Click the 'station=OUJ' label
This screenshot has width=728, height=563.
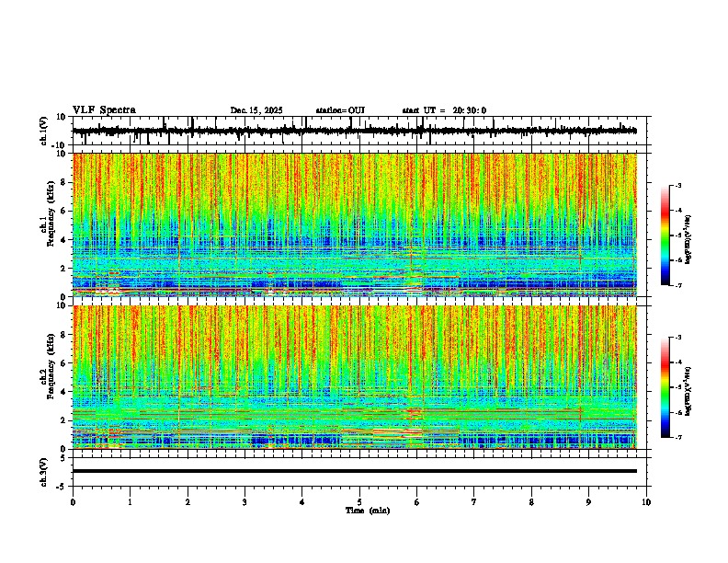pos(340,110)
